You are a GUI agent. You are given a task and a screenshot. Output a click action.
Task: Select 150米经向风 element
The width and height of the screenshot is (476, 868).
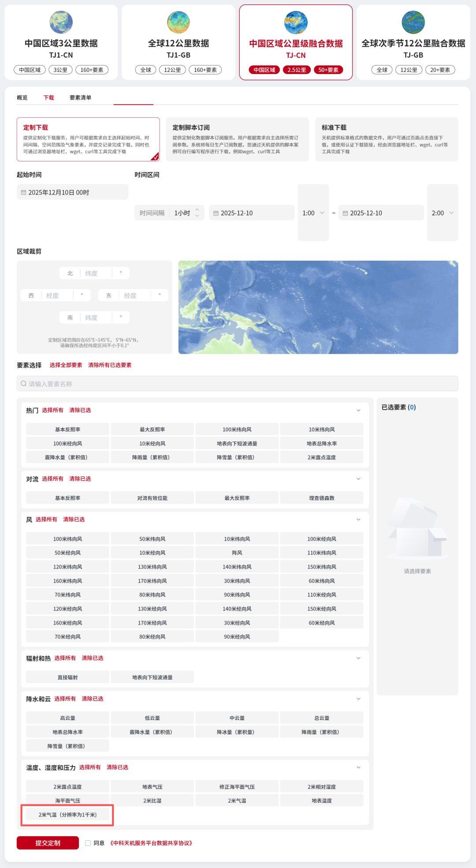[322, 609]
